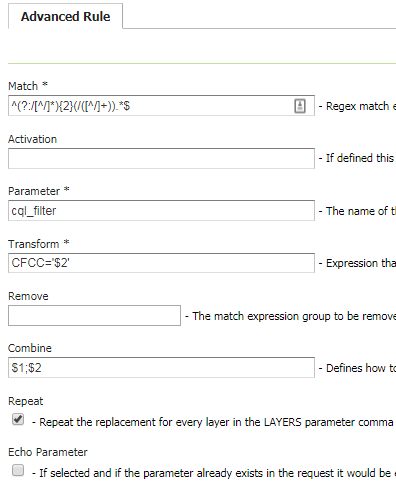Click the Repeat section label
This screenshot has height=484, width=396.
tap(26, 401)
